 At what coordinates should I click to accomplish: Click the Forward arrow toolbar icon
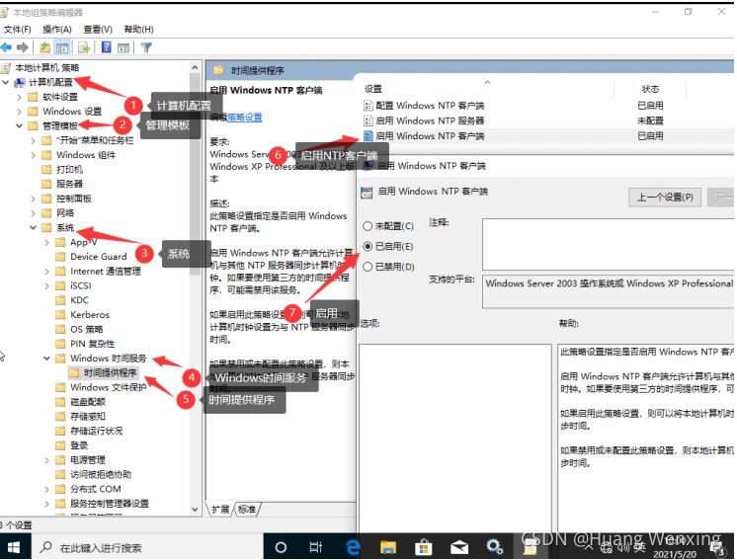pos(22,47)
